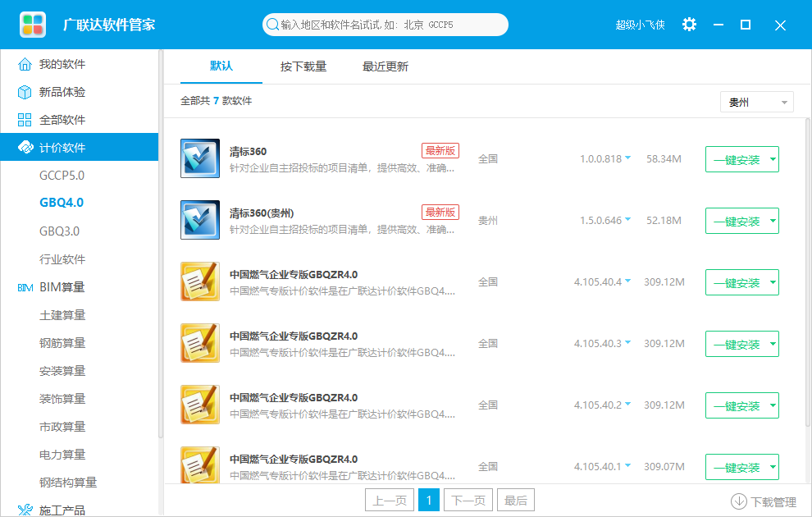812x517 pixels.
Task: Click the 超级小飞侠 username
Action: click(640, 25)
